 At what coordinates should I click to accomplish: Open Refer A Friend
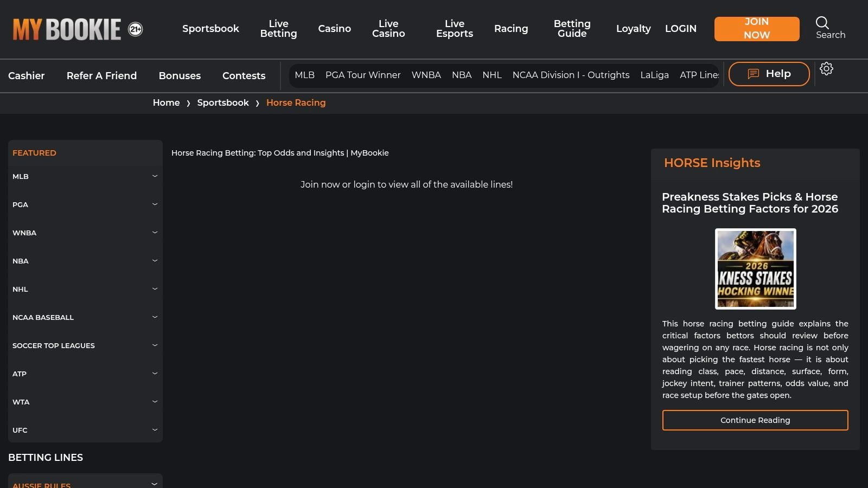(x=101, y=76)
